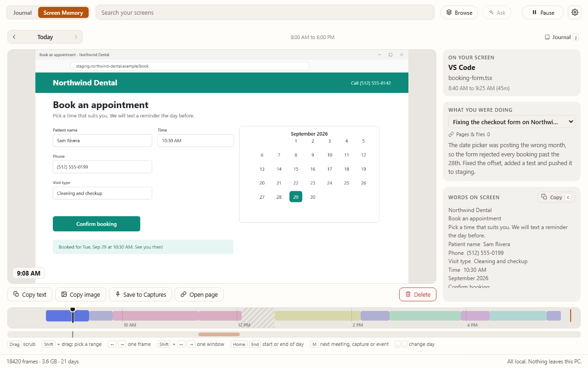Click the Home key hint
Screen dimensions: 588x368
click(x=239, y=344)
